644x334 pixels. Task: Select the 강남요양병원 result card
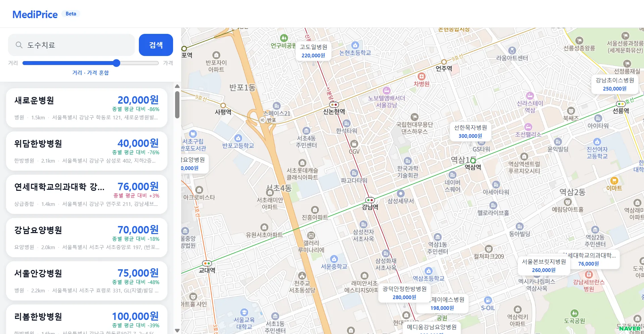click(87, 238)
